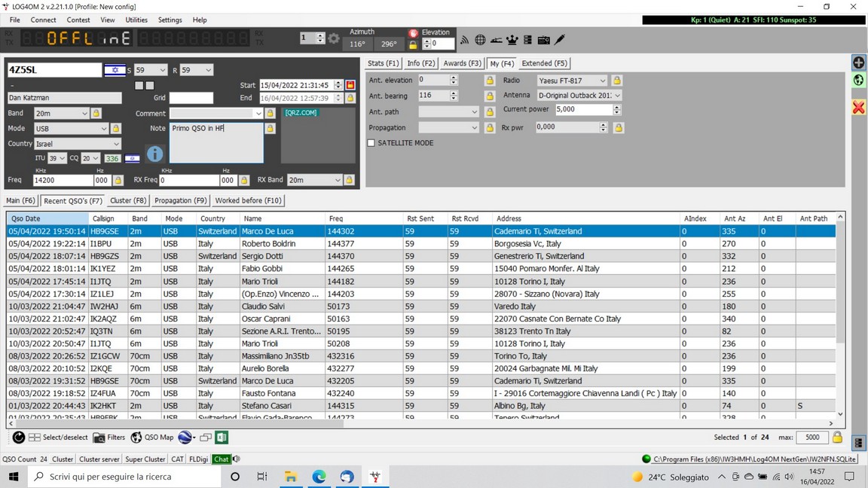Toggle the Freq field lock
Image resolution: width=868 pixels, height=488 pixels.
point(118,180)
